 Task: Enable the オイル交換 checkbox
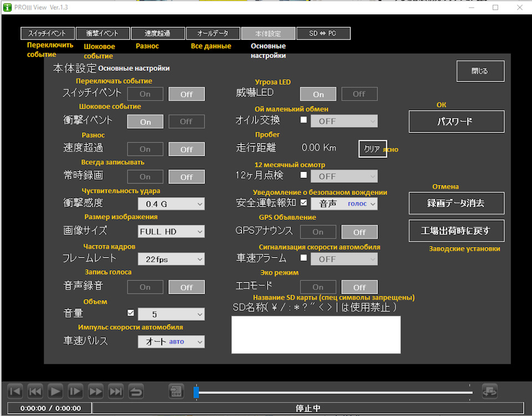coord(304,120)
